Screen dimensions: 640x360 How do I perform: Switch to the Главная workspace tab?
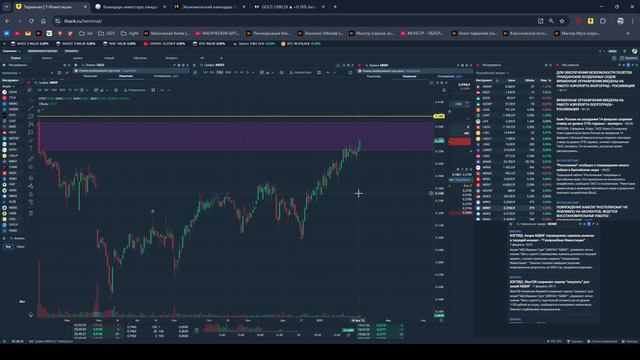(x=16, y=58)
